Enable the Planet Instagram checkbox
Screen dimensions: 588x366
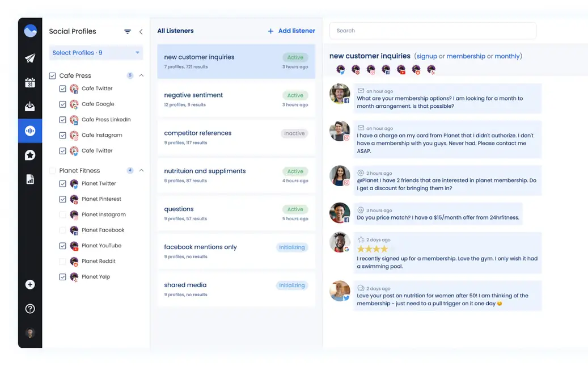coord(64,214)
